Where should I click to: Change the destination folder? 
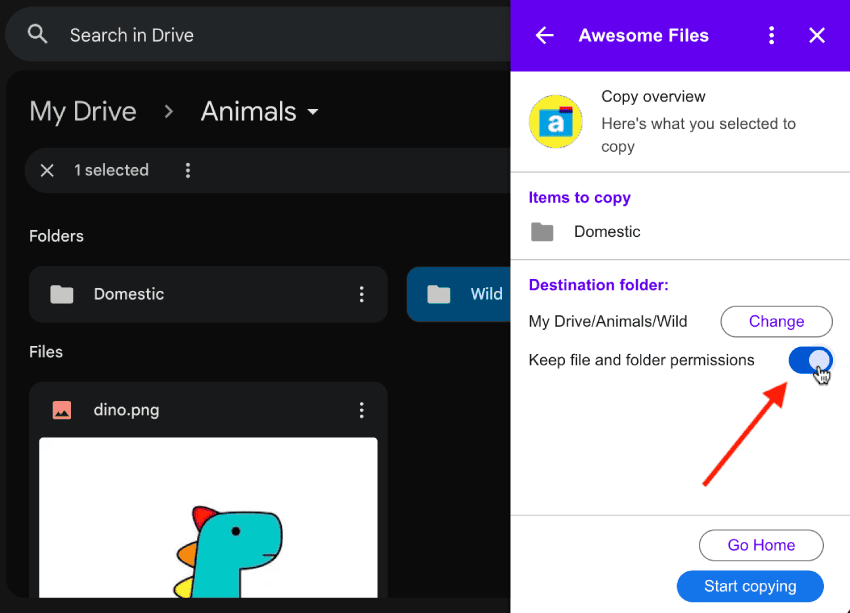pos(776,321)
